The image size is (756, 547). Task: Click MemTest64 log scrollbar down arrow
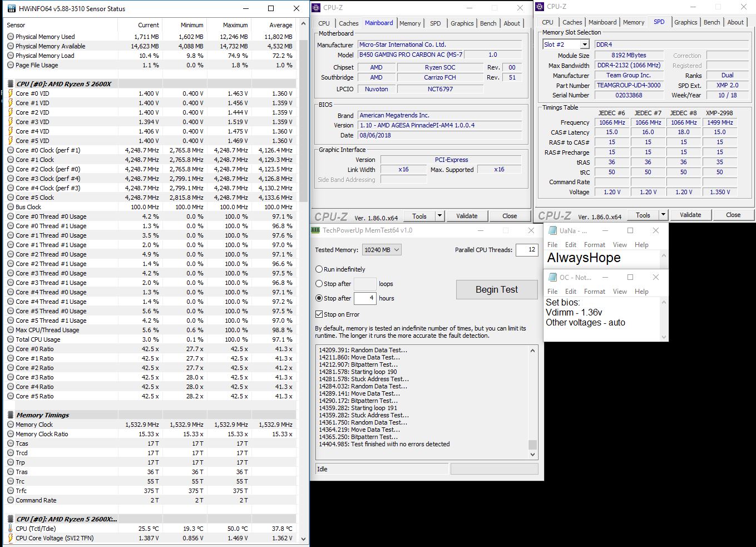(532, 454)
